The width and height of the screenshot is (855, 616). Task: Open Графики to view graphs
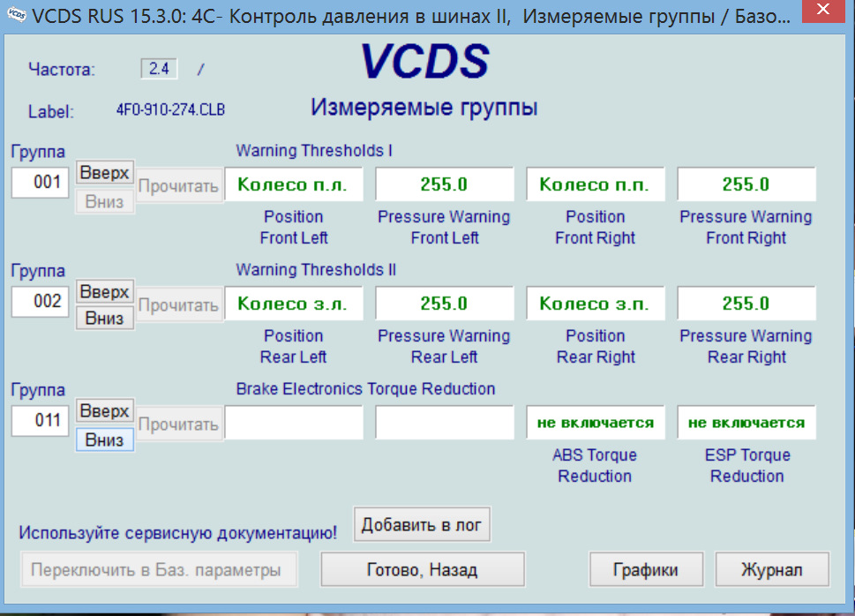645,569
